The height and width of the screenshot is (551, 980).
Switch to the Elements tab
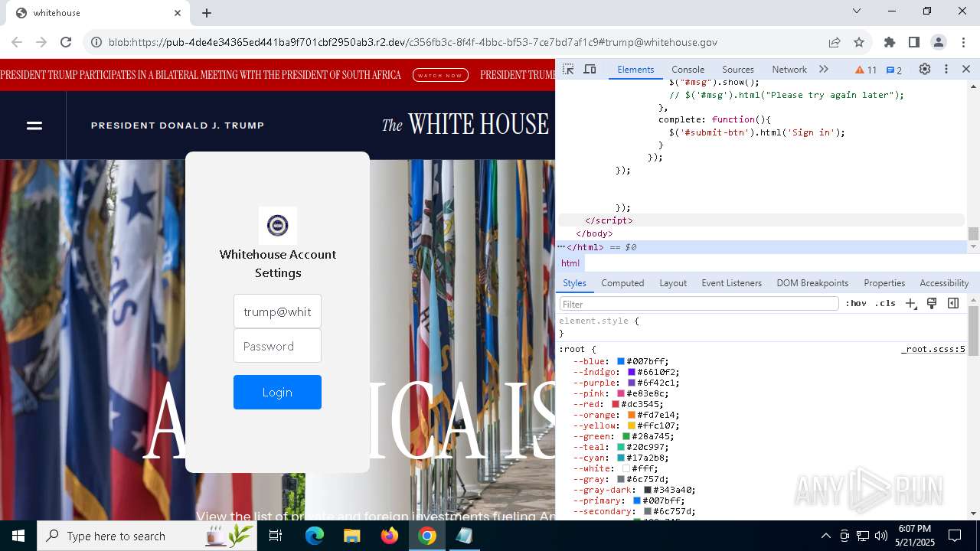tap(635, 69)
